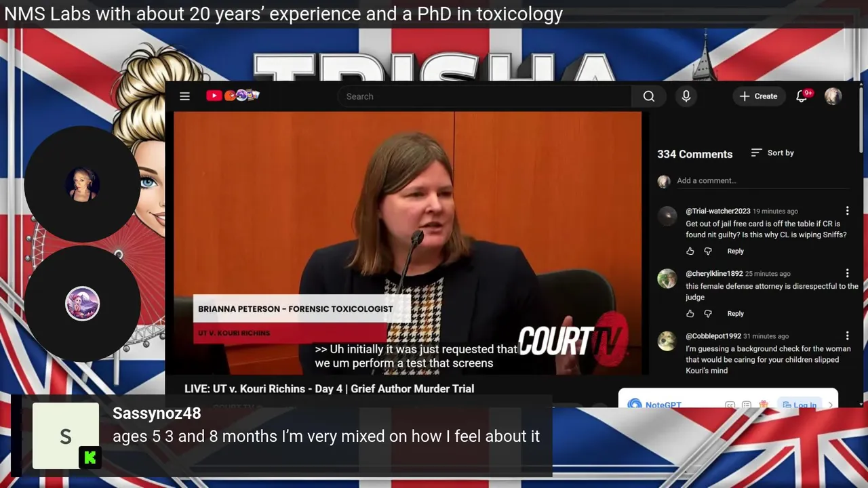The width and height of the screenshot is (868, 488).
Task: Open the NoteGPT summary list icon
Action: [747, 405]
